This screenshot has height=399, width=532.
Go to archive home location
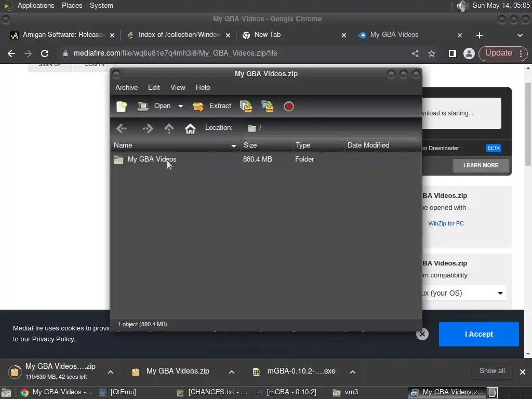point(190,128)
